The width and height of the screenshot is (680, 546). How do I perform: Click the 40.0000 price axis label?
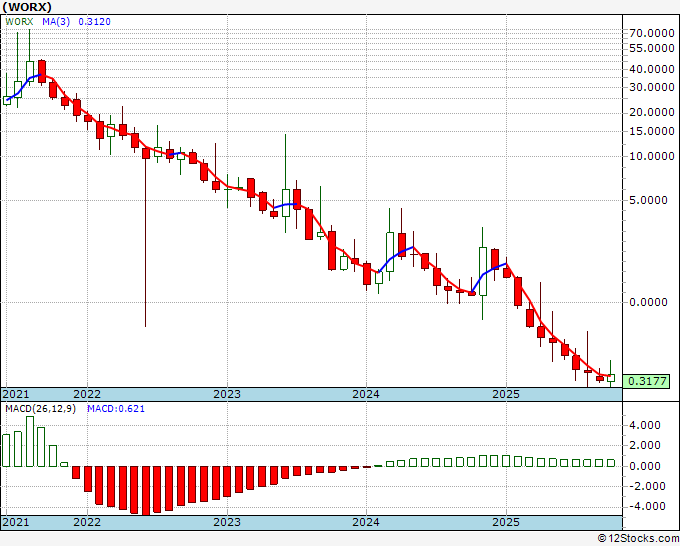tap(652, 69)
